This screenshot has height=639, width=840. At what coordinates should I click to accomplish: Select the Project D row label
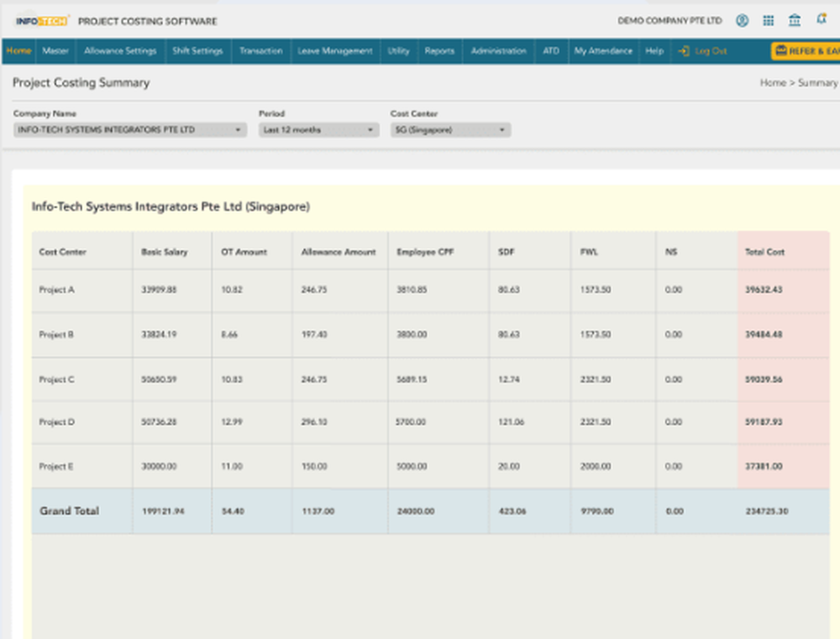56,422
